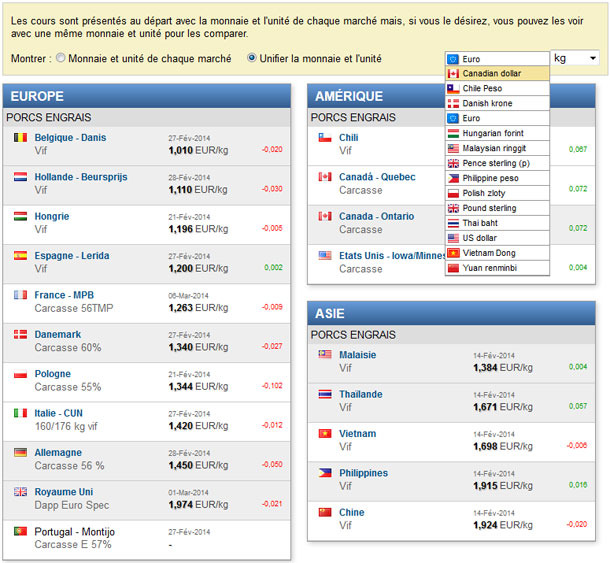Open the Thaïlande market link
This screenshot has height=563, width=610.
360,394
